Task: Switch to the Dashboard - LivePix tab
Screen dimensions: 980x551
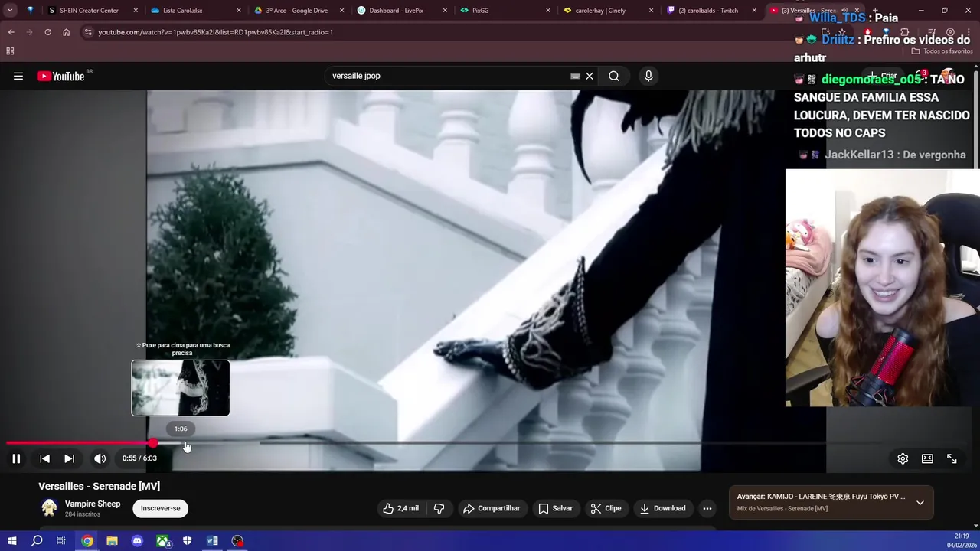Action: tap(396, 11)
